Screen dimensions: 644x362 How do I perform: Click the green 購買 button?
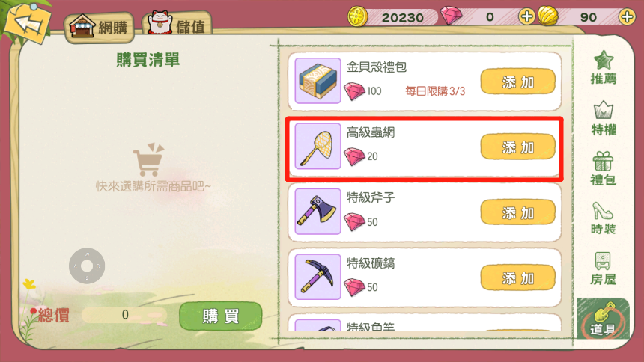click(221, 316)
